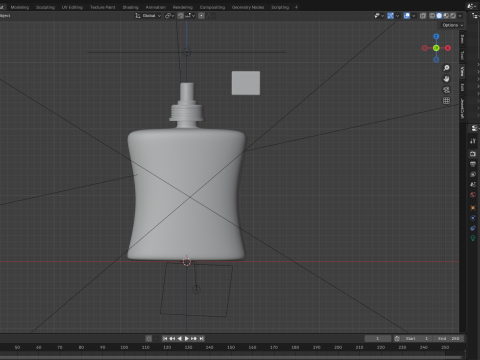Click the negative Z circle on gizmo

(436, 60)
